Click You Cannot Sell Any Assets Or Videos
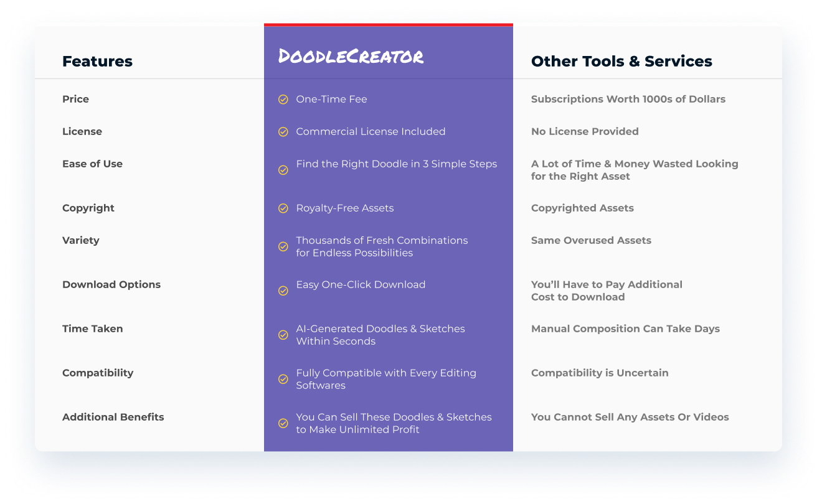This screenshot has height=504, width=822. (630, 417)
